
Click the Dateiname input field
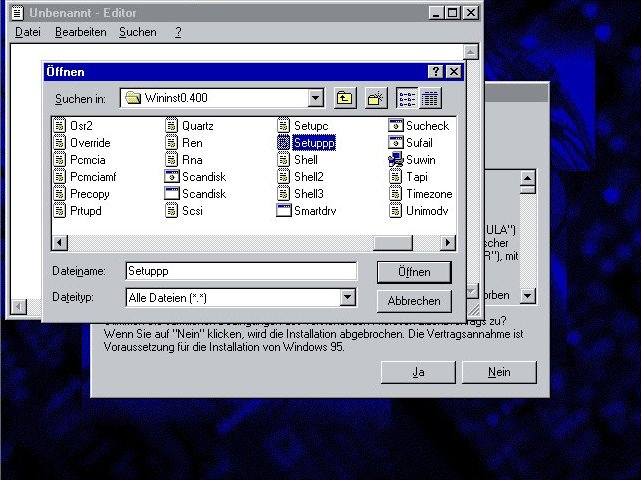coord(241,271)
